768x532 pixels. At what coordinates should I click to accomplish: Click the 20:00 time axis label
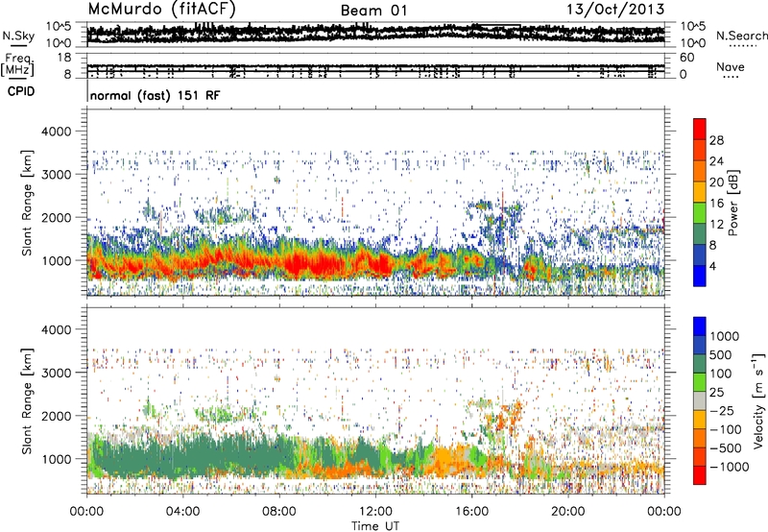567,512
